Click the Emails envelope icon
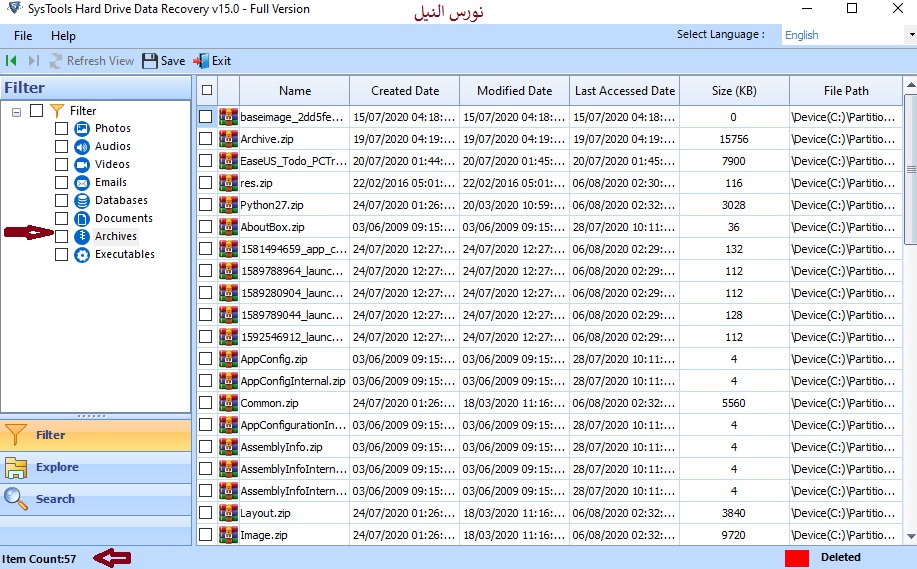 coord(82,183)
